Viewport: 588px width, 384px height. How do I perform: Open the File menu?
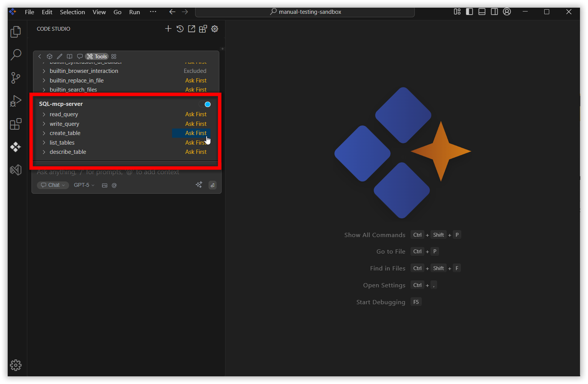point(30,12)
